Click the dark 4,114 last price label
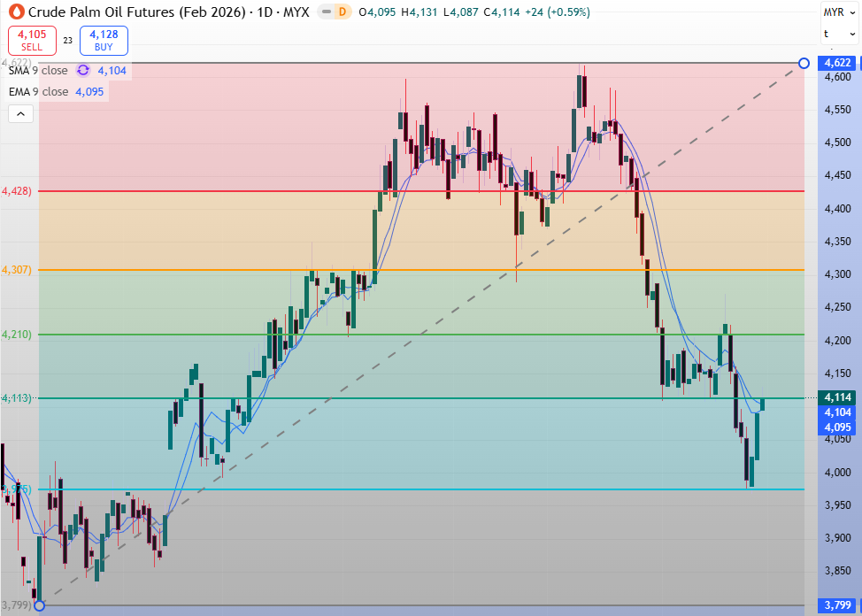Image resolution: width=862 pixels, height=616 pixels. (837, 398)
